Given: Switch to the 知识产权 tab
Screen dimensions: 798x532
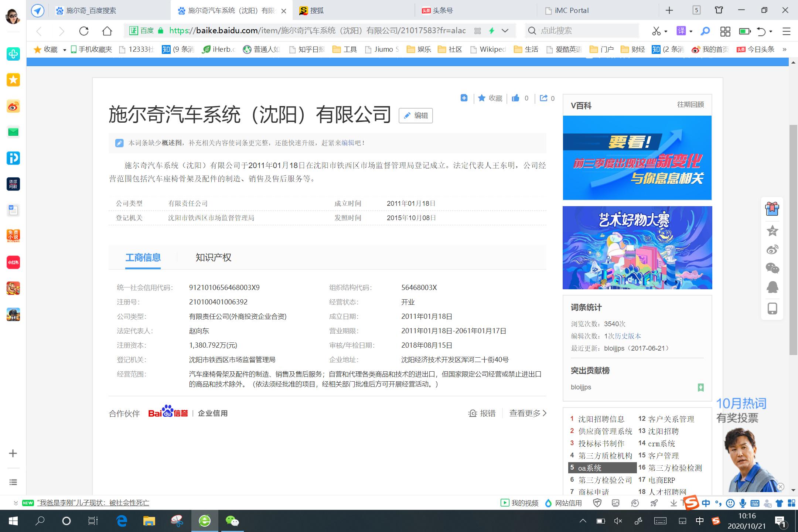Looking at the screenshot, I should pos(213,258).
